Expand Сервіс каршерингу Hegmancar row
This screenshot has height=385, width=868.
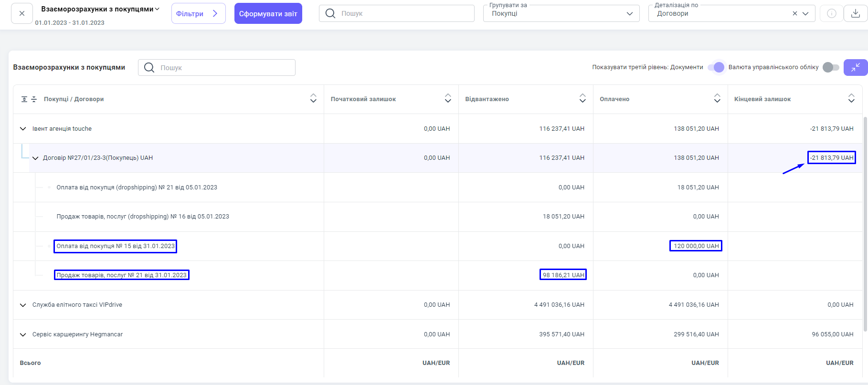click(x=23, y=334)
